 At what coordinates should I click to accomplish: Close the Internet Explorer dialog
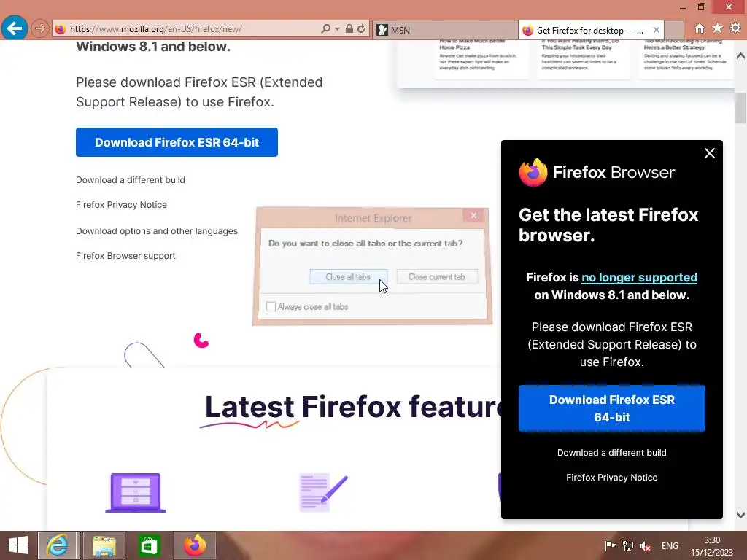coord(473,216)
